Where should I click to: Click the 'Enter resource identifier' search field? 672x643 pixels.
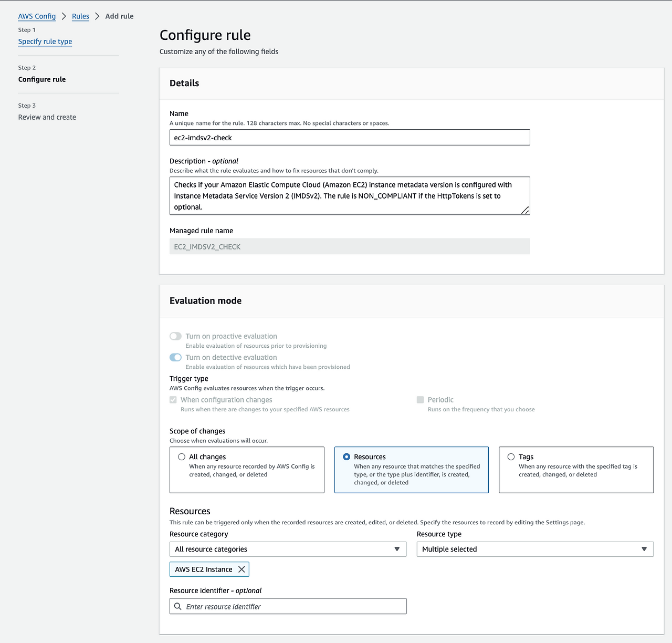tap(294, 606)
